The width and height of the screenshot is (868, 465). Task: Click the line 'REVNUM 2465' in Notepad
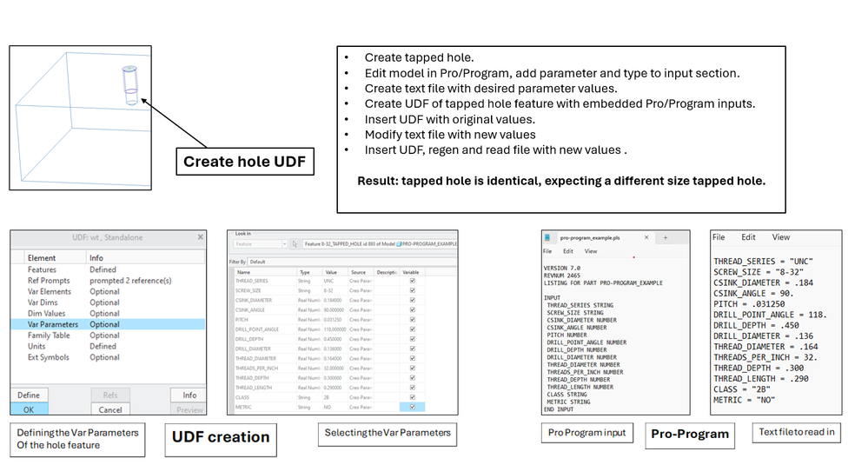(x=562, y=276)
